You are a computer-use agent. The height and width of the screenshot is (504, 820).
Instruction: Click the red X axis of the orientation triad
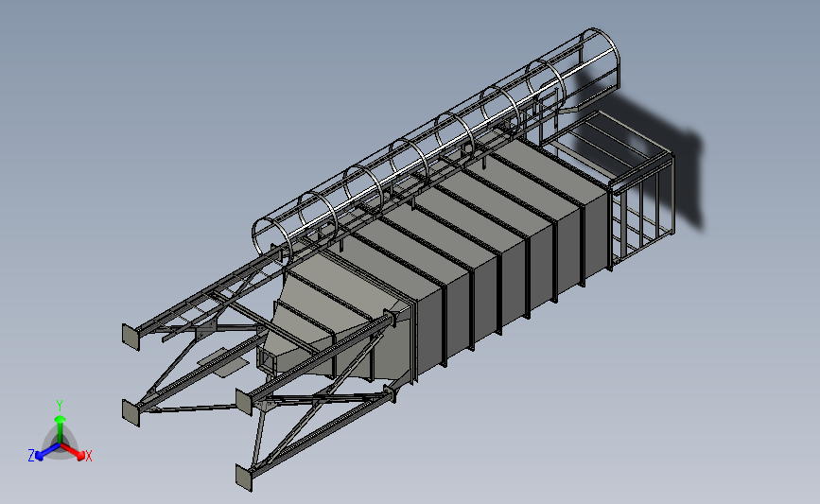coord(73,452)
